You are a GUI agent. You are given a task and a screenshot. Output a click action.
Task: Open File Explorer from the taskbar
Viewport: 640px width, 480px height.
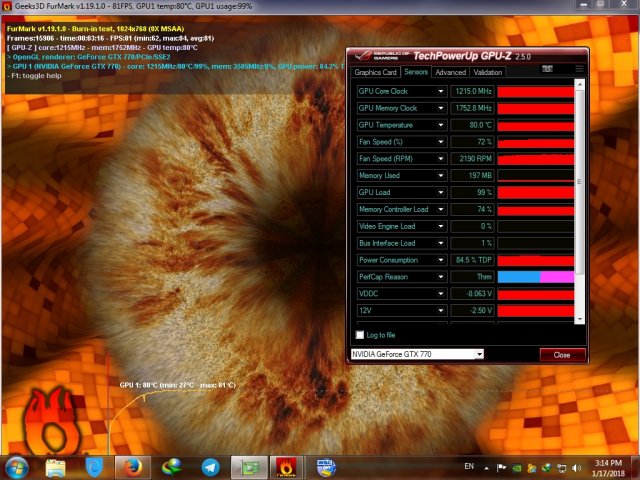point(56,466)
